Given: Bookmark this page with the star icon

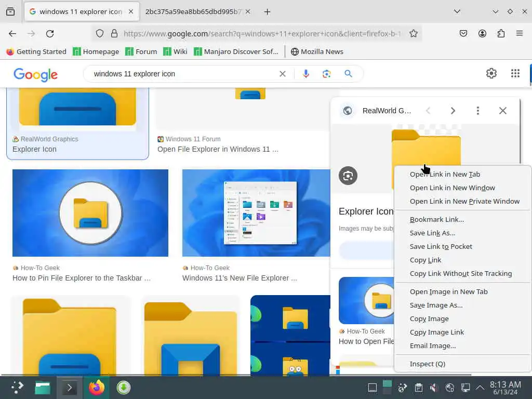Looking at the screenshot, I should tap(413, 34).
